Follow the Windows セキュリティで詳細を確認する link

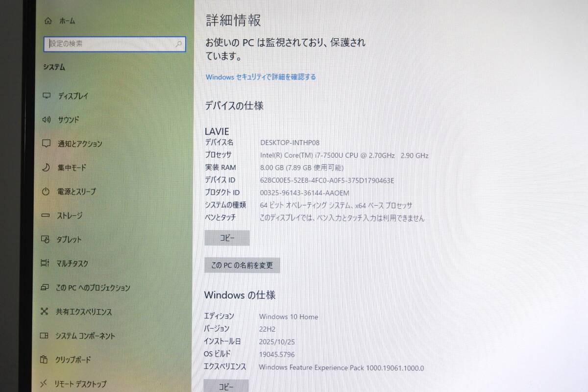(261, 77)
